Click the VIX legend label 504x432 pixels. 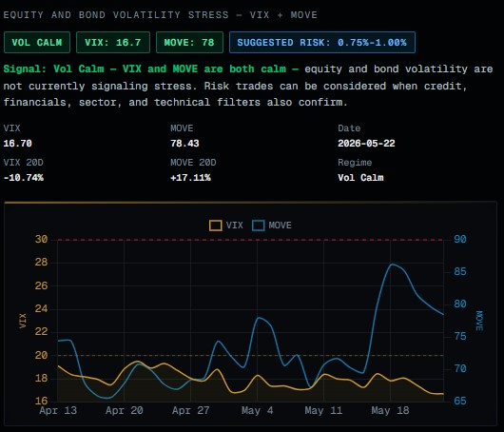tap(234, 226)
